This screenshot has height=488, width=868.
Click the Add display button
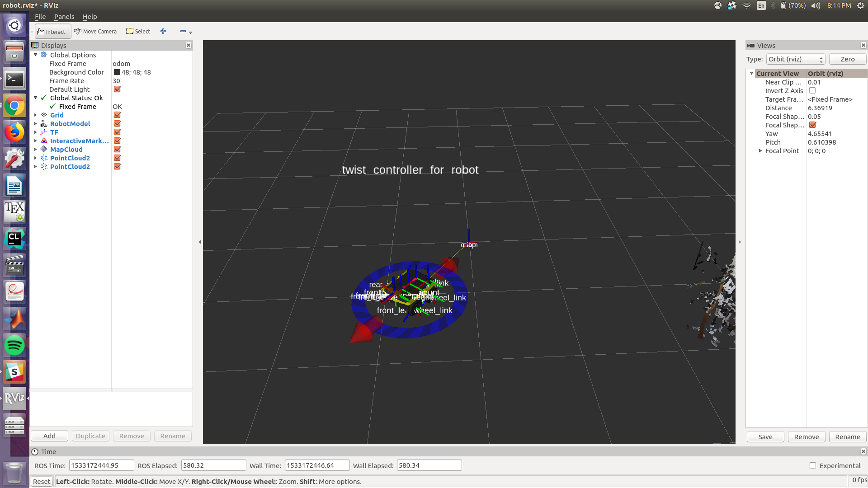click(49, 436)
